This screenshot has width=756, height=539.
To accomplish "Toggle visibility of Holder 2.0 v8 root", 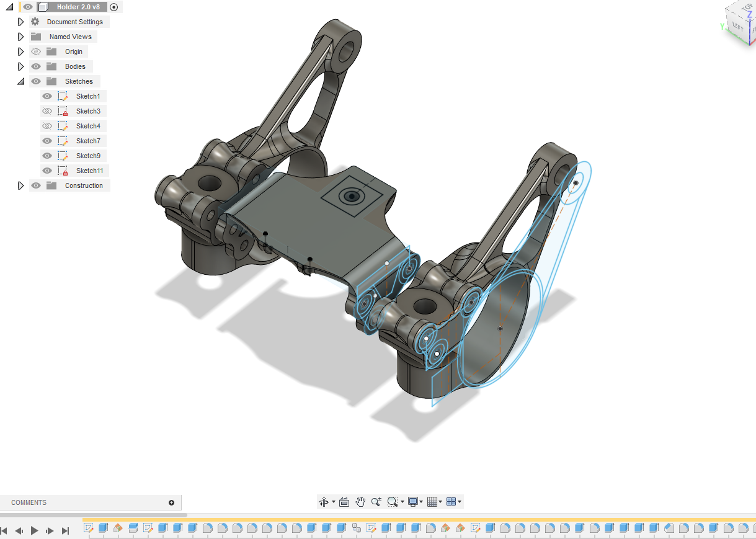I will tap(28, 7).
